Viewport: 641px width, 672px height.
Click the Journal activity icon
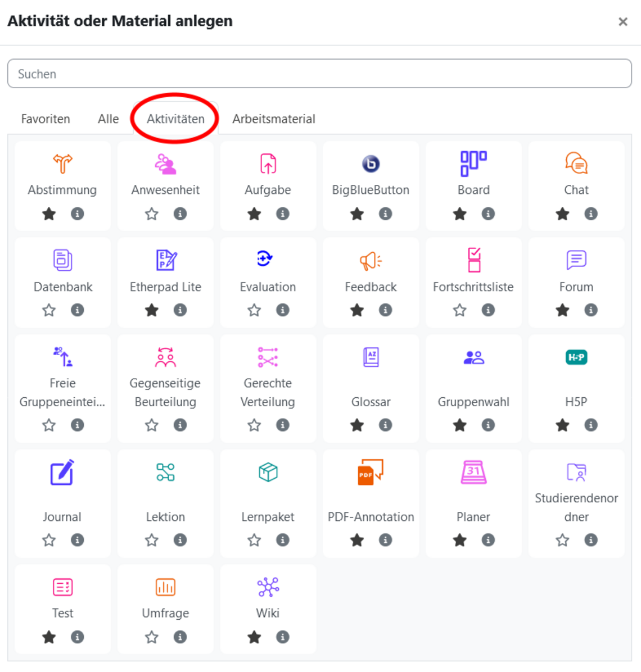62,473
